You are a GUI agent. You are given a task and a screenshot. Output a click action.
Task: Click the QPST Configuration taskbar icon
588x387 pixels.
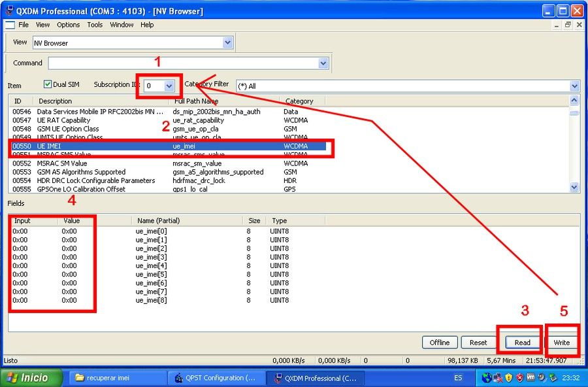[179, 378]
